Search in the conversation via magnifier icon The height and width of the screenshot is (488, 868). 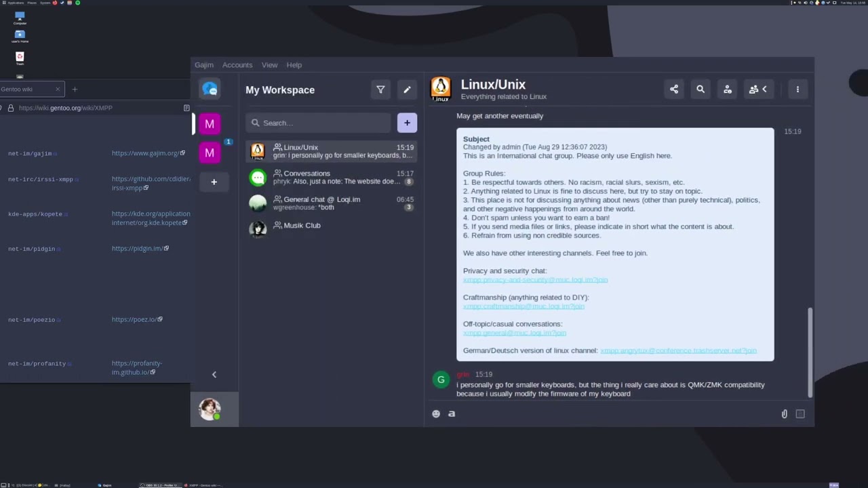(701, 89)
